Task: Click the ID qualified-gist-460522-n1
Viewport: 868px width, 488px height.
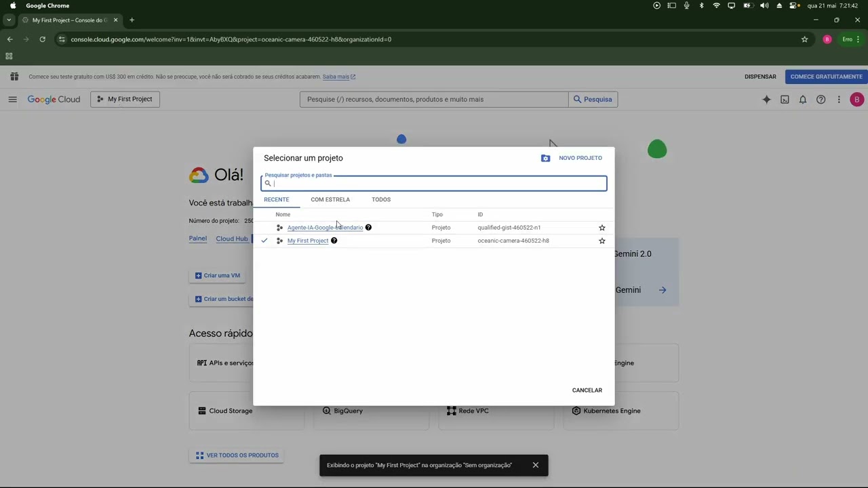Action: 509,228
